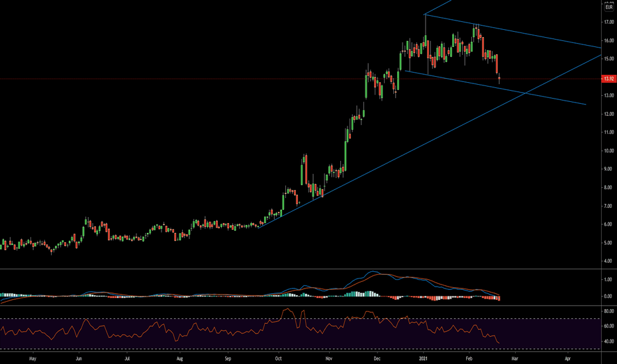Click the 2021 date axis label
This screenshot has width=617, height=364.
423,359
